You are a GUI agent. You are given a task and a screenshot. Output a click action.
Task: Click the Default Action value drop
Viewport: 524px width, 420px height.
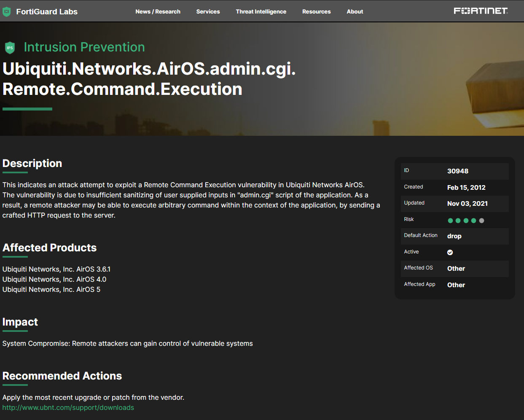tap(454, 236)
